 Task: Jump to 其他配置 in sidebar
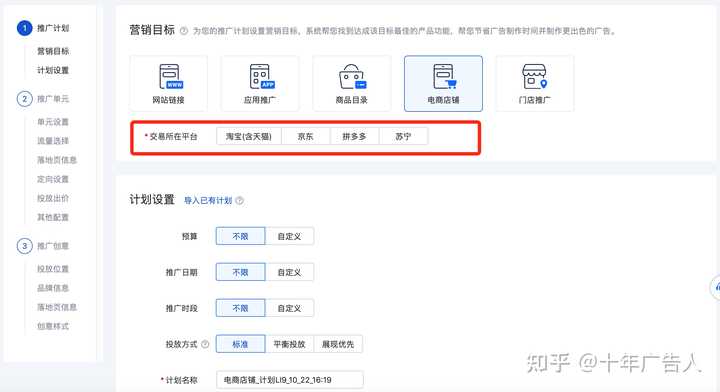coord(53,217)
